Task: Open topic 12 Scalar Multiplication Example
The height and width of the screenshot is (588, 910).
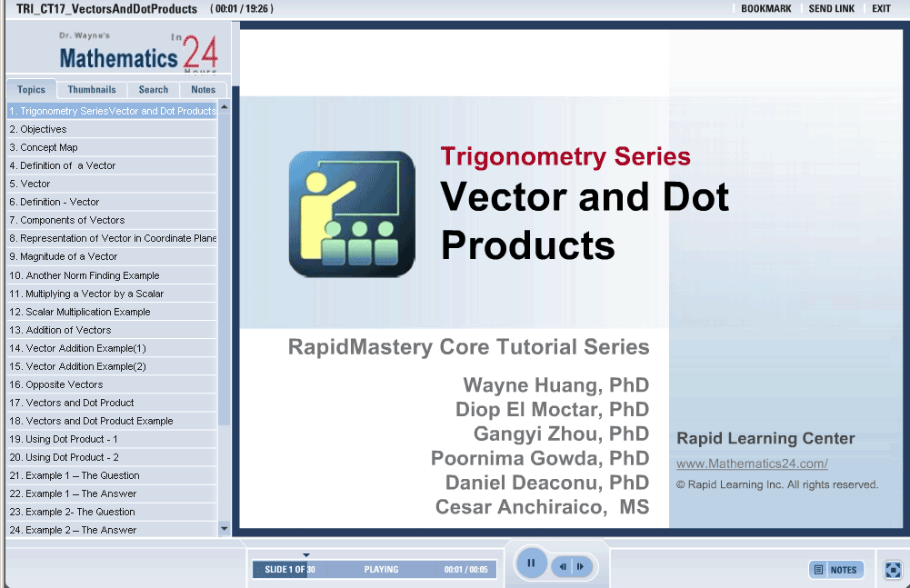Action: click(112, 312)
